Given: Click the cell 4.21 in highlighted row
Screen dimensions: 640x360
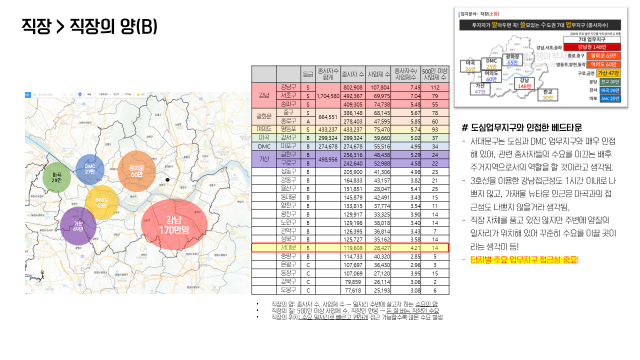Looking at the screenshot, I should 405,247.
